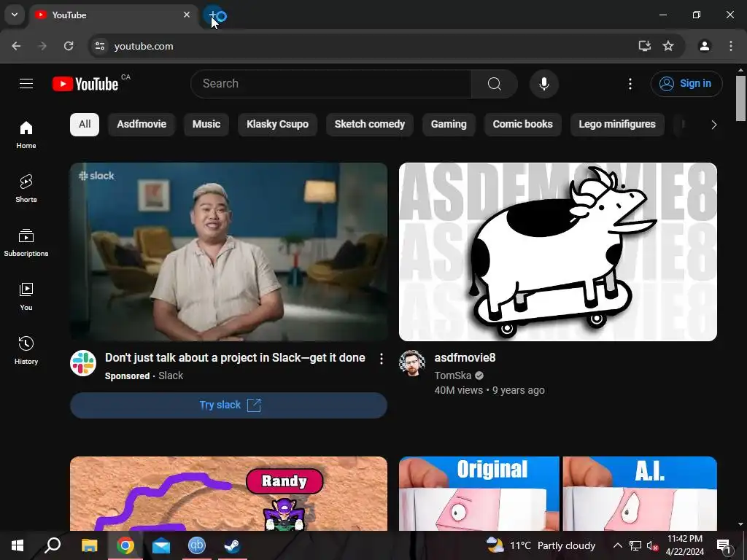This screenshot has height=560, width=747.
Task: Open the Chrome three-dot menu
Action: point(731,46)
